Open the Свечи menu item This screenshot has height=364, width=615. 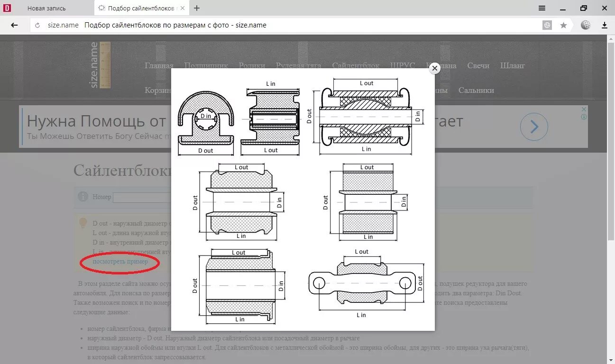pos(478,66)
